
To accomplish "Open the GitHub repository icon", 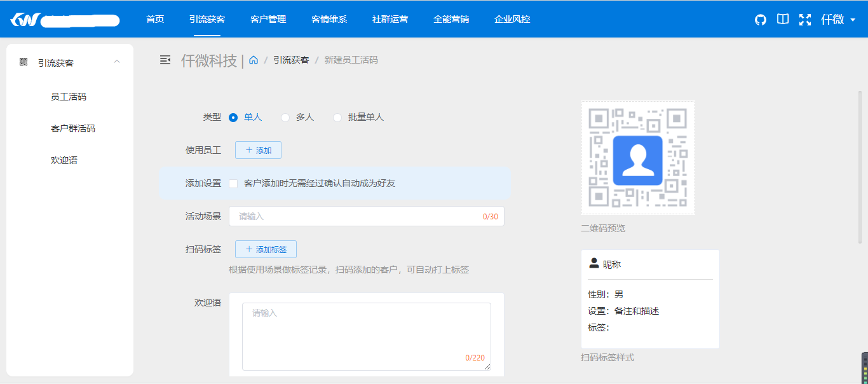I will 761,20.
